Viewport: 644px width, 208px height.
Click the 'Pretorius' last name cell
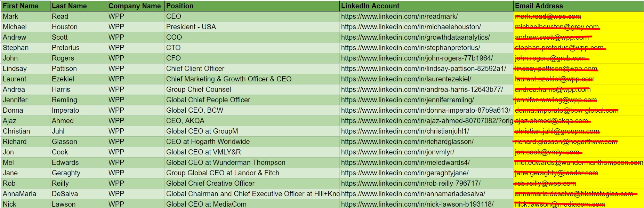coord(65,48)
